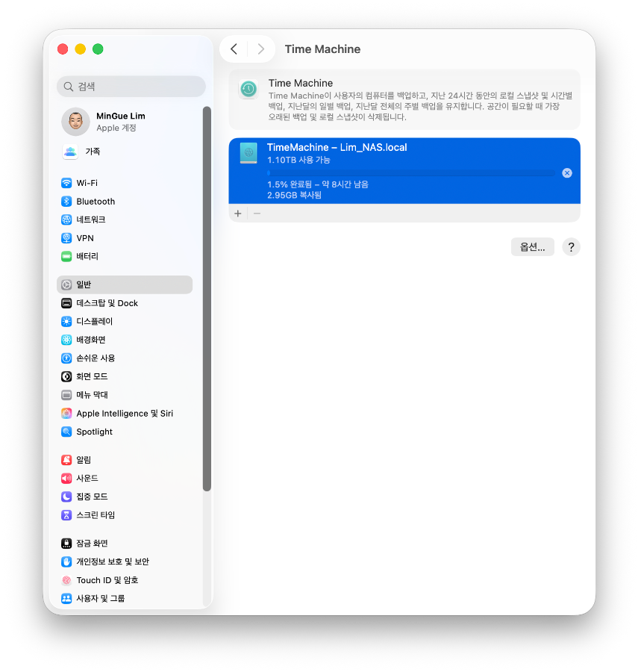This screenshot has height=672, width=638.
Task: Click the Wi-Fi icon in sidebar
Action: pyautogui.click(x=66, y=183)
